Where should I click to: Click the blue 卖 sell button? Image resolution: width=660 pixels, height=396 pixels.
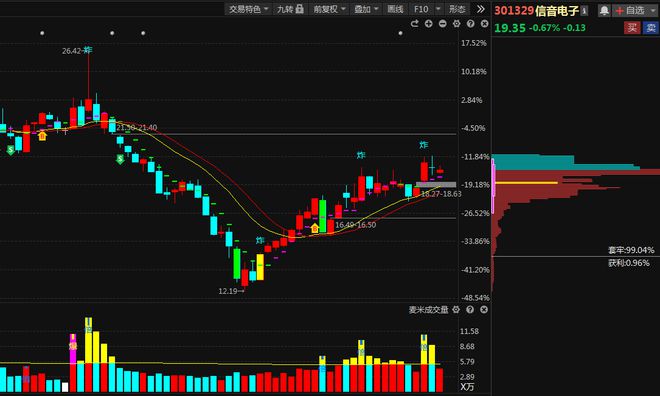[651, 28]
